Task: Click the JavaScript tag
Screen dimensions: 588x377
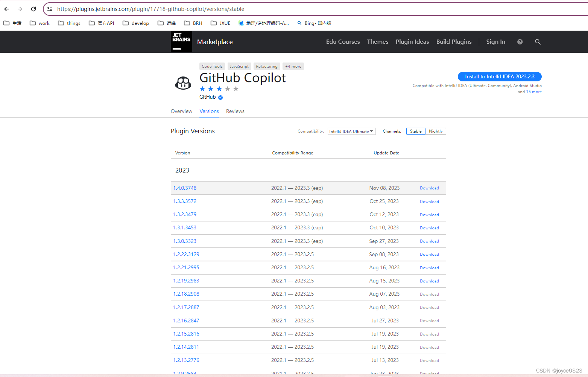Action: [239, 66]
